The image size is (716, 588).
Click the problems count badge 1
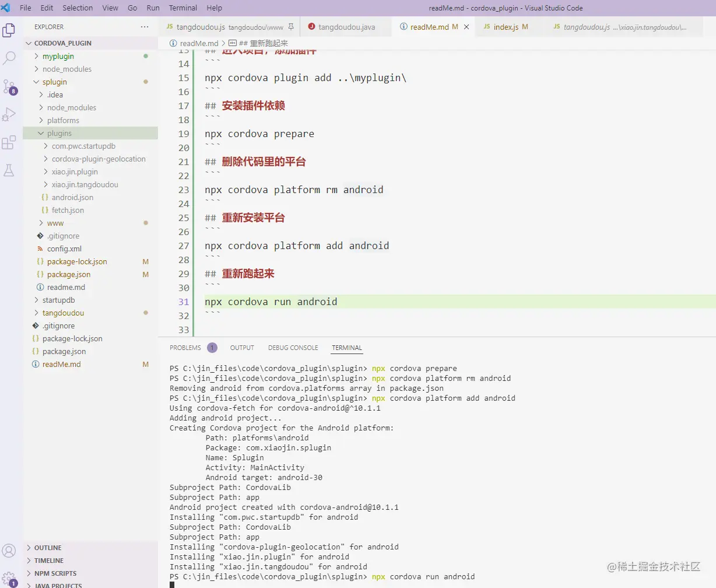212,348
